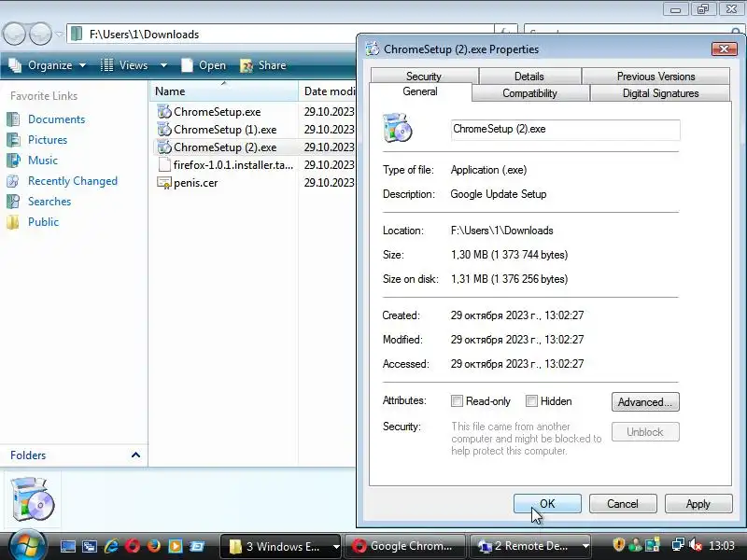Switch to Google Chrome taskbar button
Image resolution: width=747 pixels, height=560 pixels.
(x=404, y=546)
